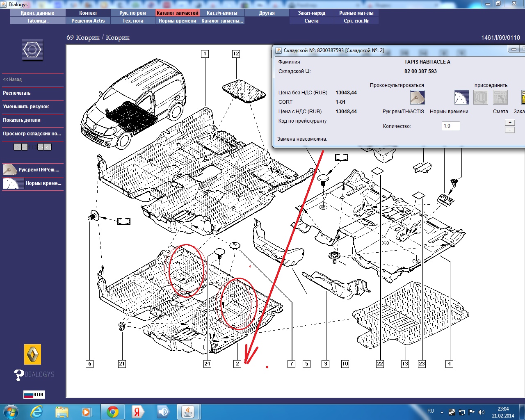Open Просмотр складских но... in sidebar
Viewport: 525px width, 420px height.
[x=32, y=134]
